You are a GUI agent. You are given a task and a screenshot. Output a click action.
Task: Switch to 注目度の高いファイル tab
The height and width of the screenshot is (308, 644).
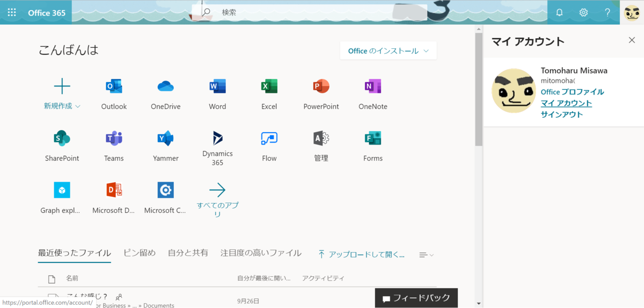click(x=261, y=253)
